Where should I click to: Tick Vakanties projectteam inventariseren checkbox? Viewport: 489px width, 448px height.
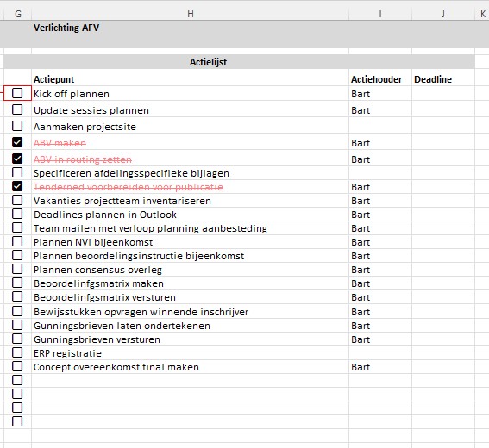[17, 200]
